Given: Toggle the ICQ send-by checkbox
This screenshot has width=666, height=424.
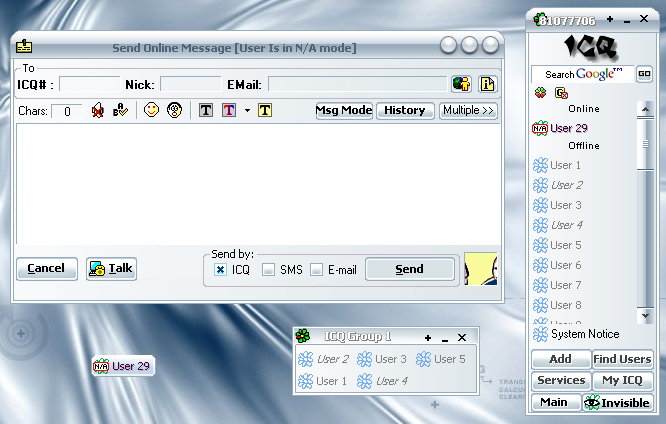Looking at the screenshot, I should tap(220, 269).
